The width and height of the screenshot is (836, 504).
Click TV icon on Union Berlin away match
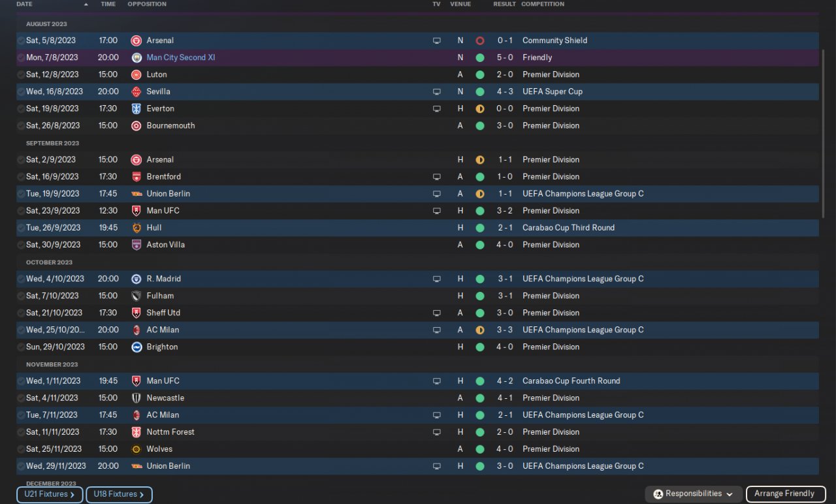[x=437, y=194]
